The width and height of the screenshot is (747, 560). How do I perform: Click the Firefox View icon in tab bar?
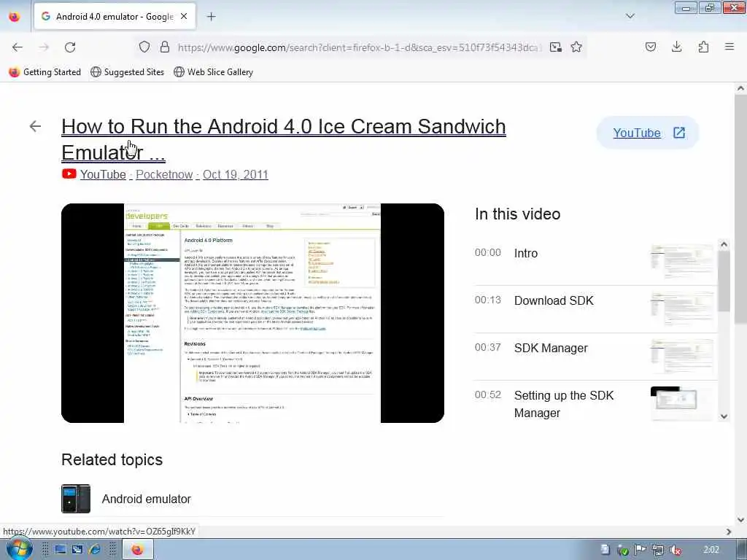[x=15, y=17]
